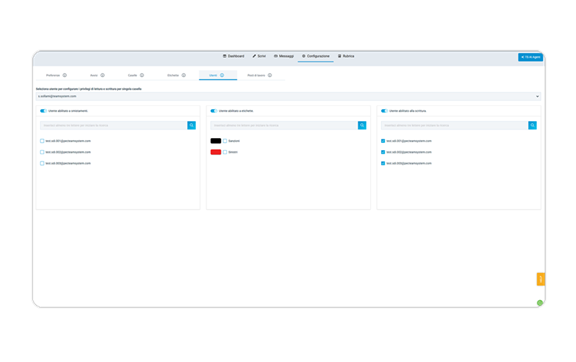Open the orange help side tab

pyautogui.click(x=540, y=279)
